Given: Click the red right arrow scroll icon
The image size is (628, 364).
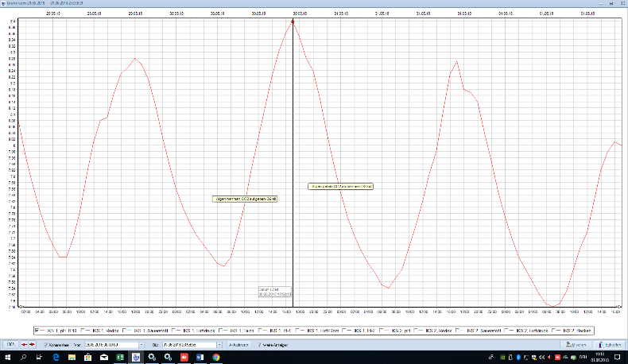Looking at the screenshot, I should click(x=33, y=345).
